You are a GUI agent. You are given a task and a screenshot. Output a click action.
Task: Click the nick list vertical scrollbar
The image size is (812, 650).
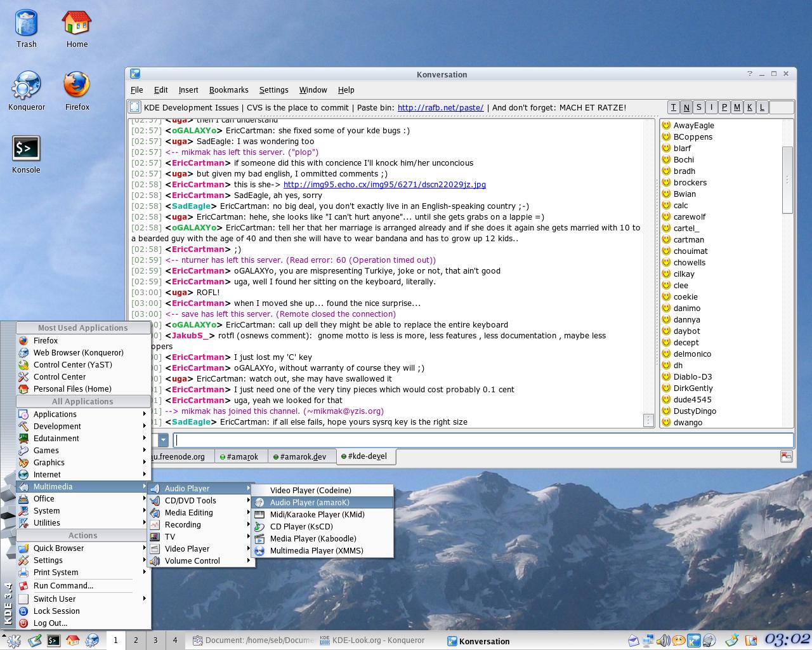point(787,180)
